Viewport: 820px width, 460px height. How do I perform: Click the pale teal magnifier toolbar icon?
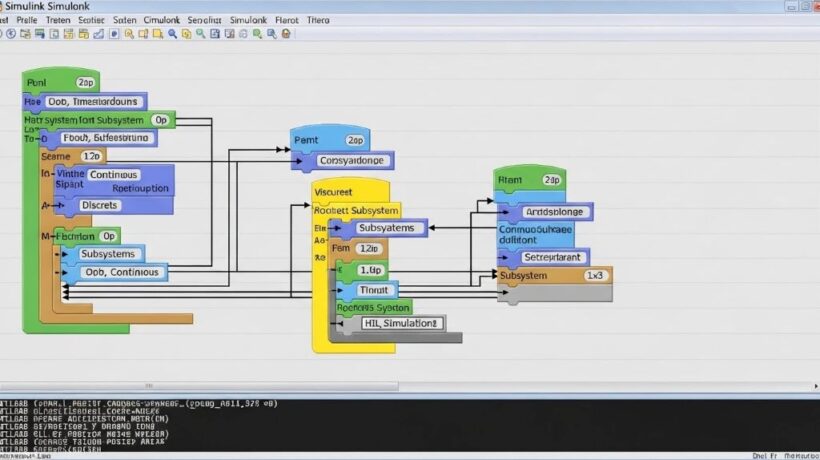click(x=201, y=34)
